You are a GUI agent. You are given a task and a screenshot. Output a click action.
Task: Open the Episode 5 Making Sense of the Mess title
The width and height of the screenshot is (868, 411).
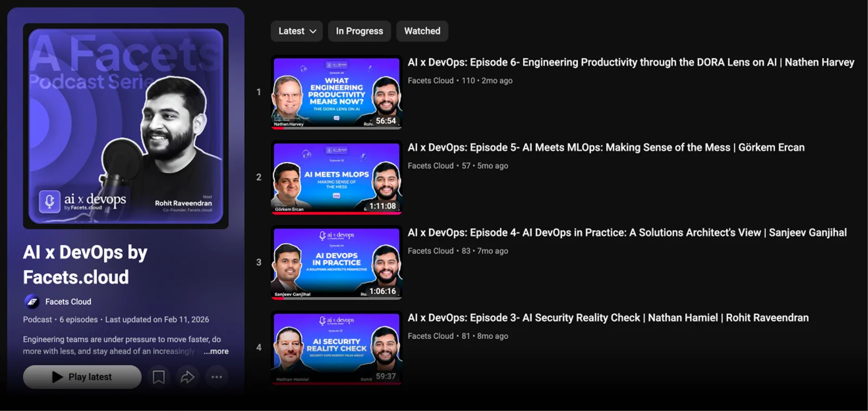tap(606, 148)
